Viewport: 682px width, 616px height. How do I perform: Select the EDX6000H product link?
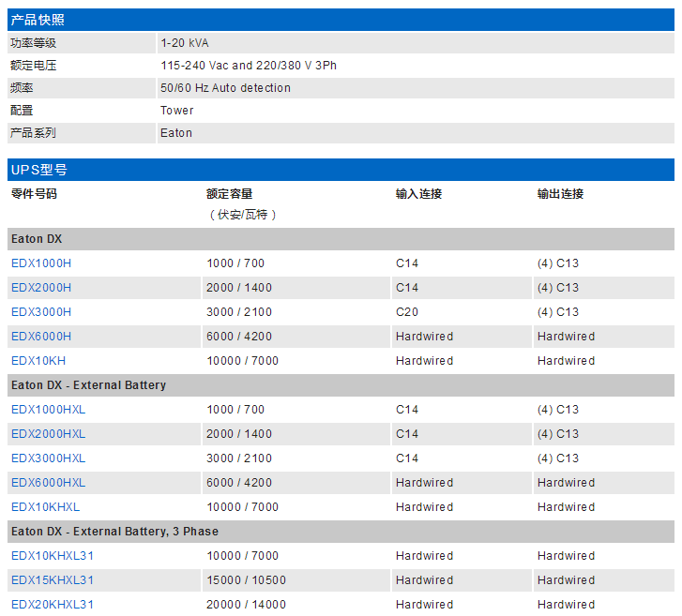point(41,337)
